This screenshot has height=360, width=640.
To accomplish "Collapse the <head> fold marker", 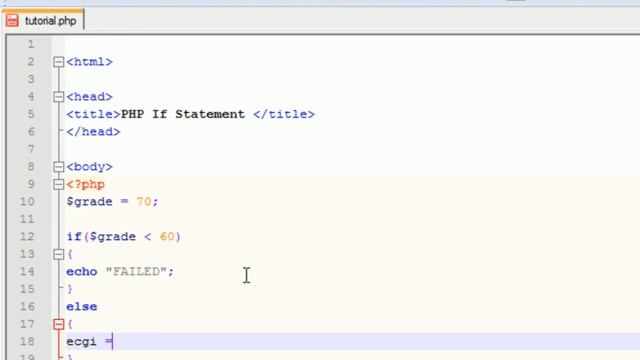I will pyautogui.click(x=59, y=97).
